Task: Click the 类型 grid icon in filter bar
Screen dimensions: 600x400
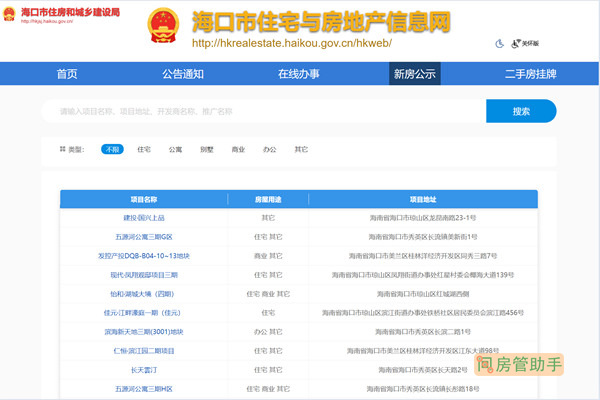Action: click(62, 149)
